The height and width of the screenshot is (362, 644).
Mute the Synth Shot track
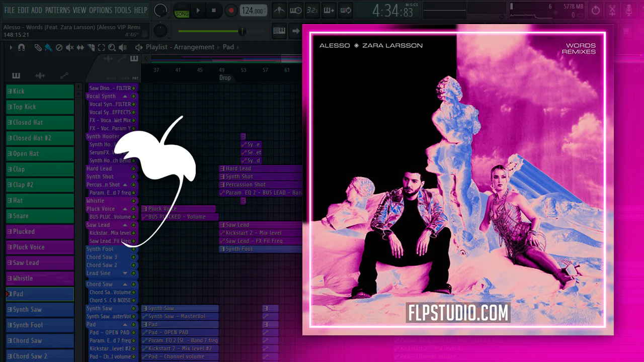click(x=133, y=177)
